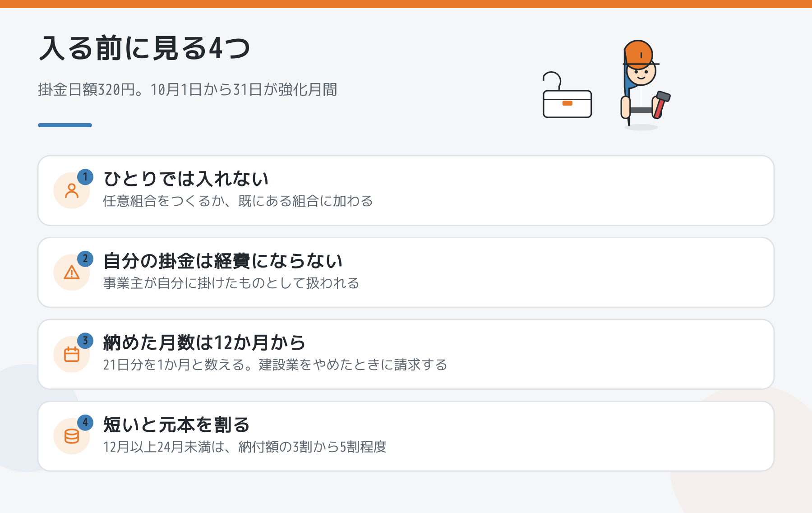Click the person icon in card 1
This screenshot has width=812, height=513.
coord(72,191)
